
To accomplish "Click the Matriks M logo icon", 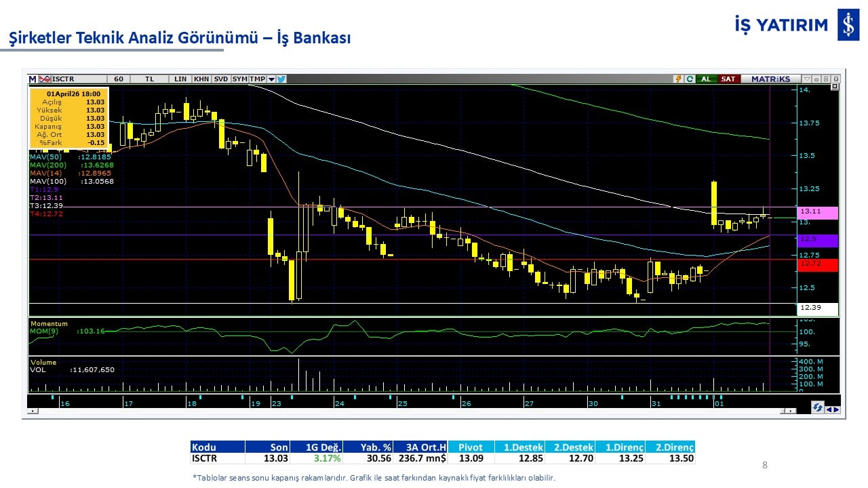I will point(33,79).
